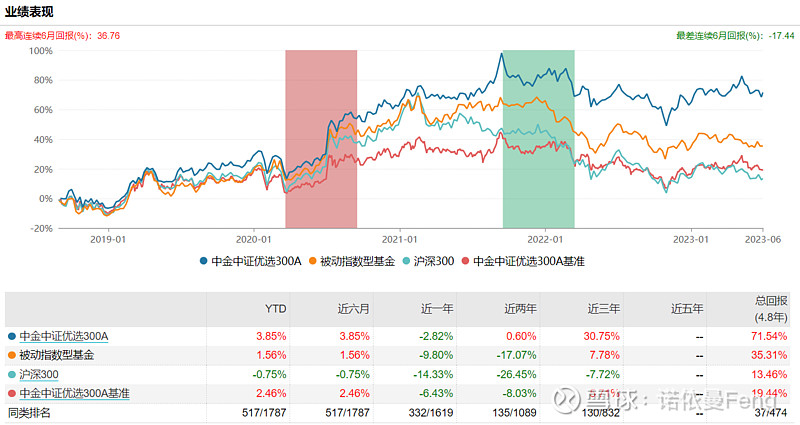Toggle 中金中证优选300A series in chart legend
800x425 pixels.
click(x=255, y=261)
